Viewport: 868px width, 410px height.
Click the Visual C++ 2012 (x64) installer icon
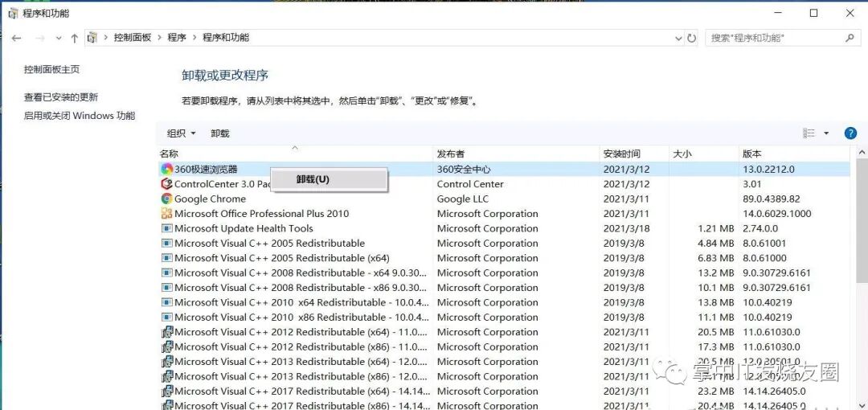pyautogui.click(x=166, y=332)
